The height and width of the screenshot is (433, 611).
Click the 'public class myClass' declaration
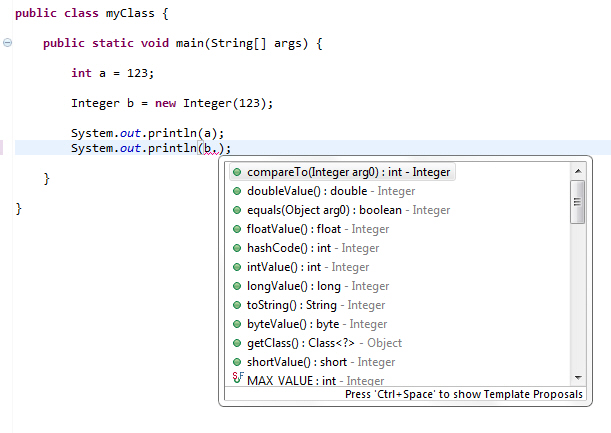tap(85, 13)
